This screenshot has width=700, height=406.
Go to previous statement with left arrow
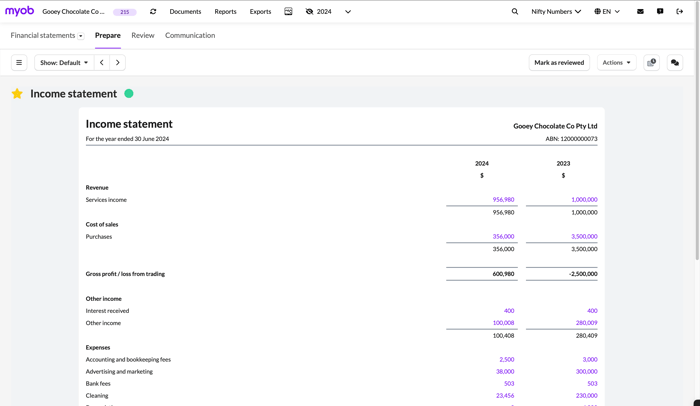click(102, 63)
